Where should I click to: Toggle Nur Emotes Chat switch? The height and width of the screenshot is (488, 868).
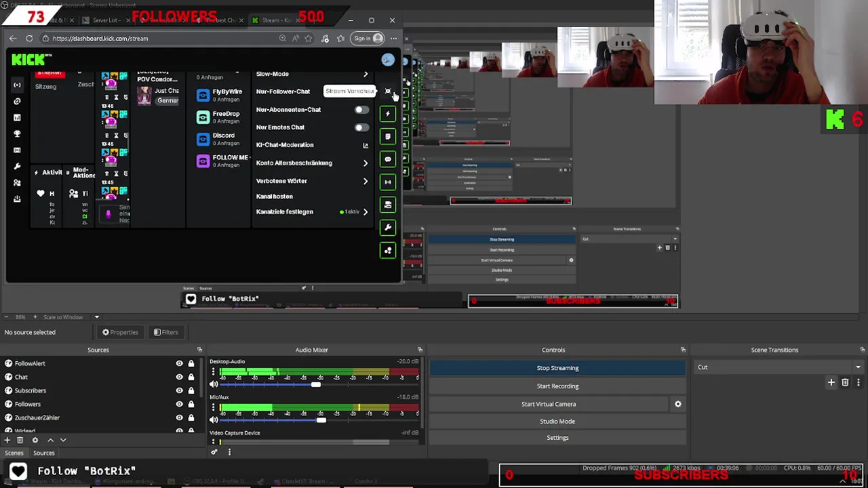pyautogui.click(x=361, y=127)
